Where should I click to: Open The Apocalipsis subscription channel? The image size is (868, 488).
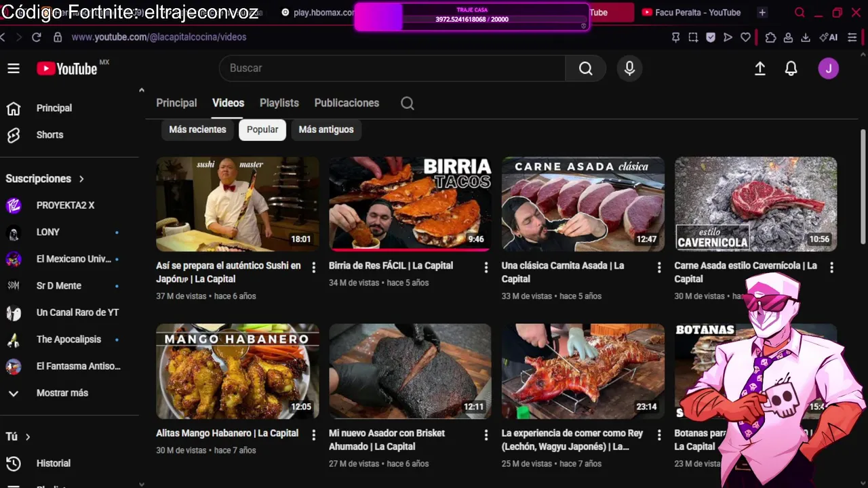point(69,340)
